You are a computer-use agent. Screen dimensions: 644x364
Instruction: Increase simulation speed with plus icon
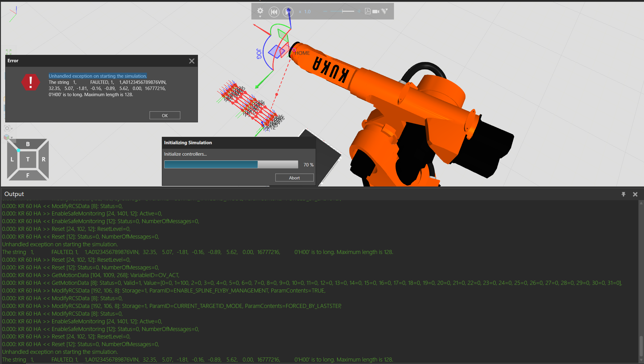(x=359, y=11)
